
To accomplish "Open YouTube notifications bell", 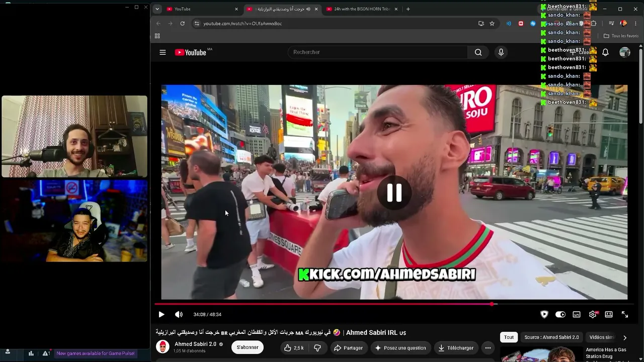I will tap(605, 52).
